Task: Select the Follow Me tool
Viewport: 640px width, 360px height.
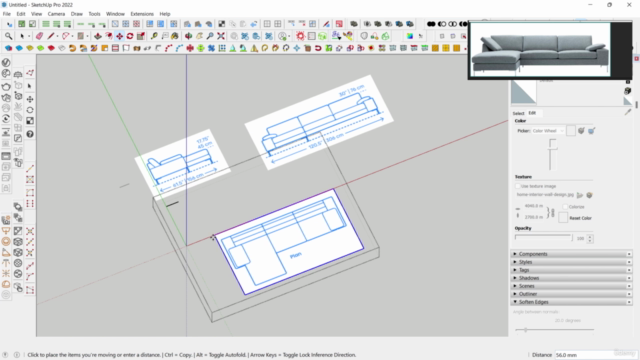Action: pos(109,36)
